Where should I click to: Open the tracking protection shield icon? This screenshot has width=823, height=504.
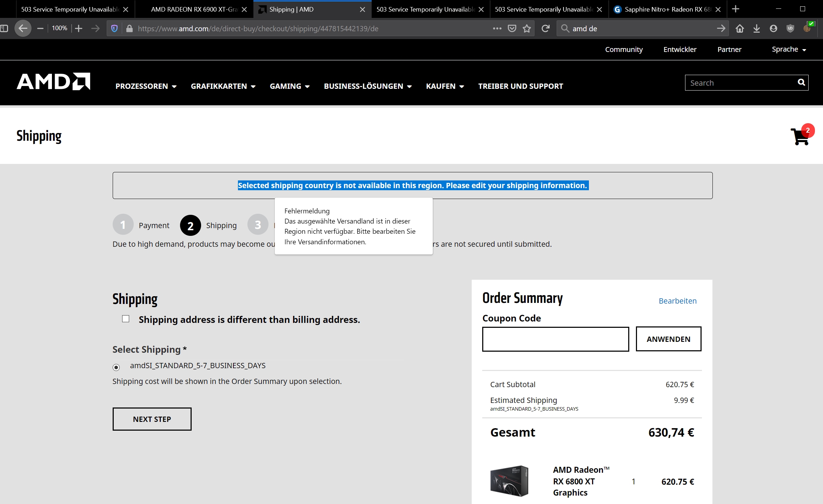click(x=114, y=28)
